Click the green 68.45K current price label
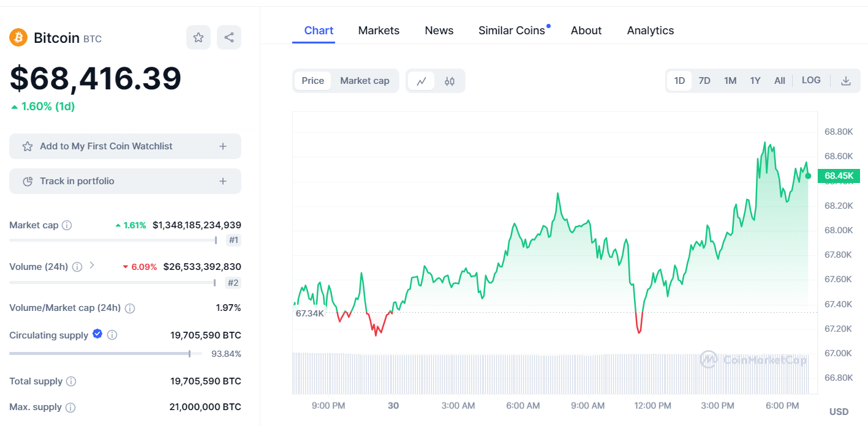868x426 pixels. (x=838, y=176)
